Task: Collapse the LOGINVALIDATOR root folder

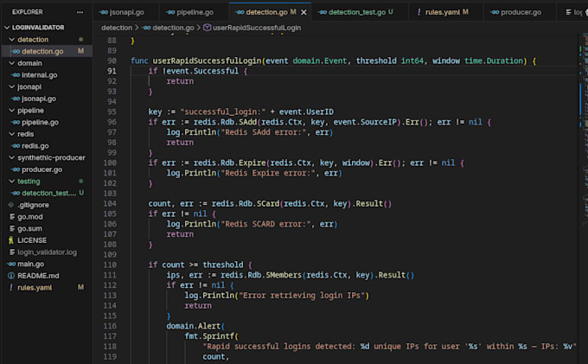Action: point(7,28)
